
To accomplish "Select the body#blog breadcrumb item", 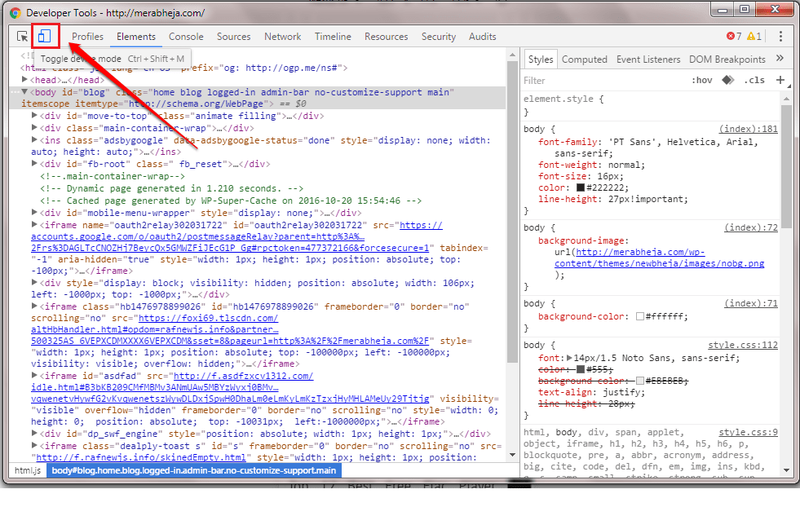I will [x=194, y=470].
